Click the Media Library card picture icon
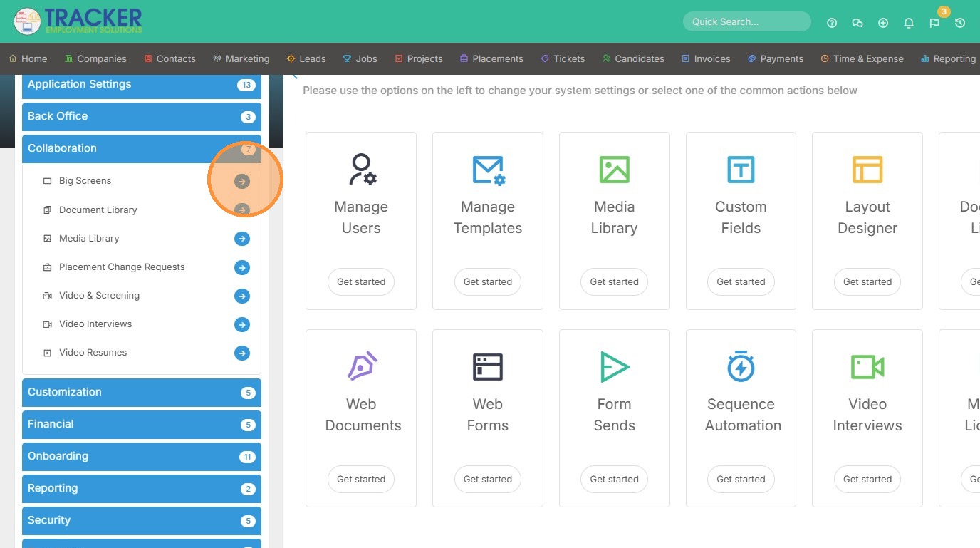This screenshot has width=980, height=548. click(614, 170)
